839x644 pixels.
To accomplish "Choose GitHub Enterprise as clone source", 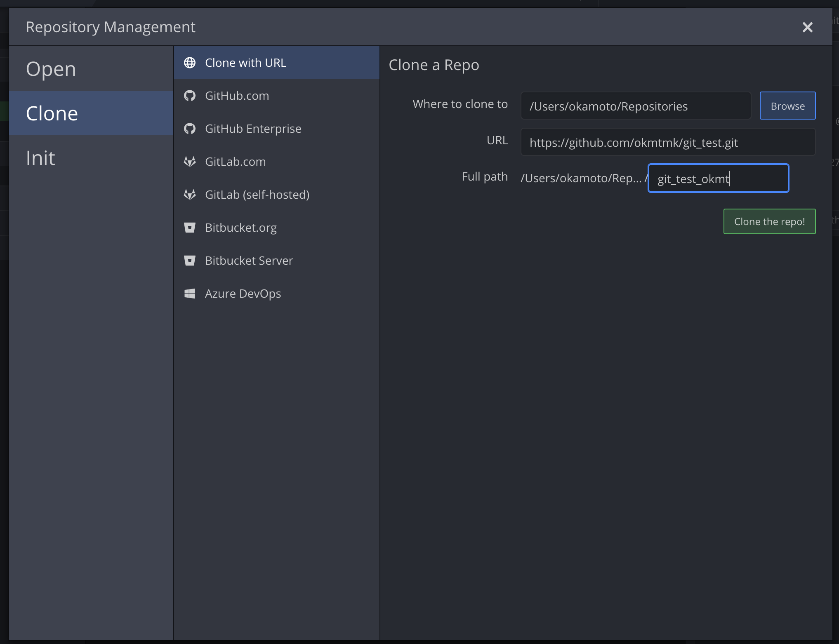I will pyautogui.click(x=276, y=129).
